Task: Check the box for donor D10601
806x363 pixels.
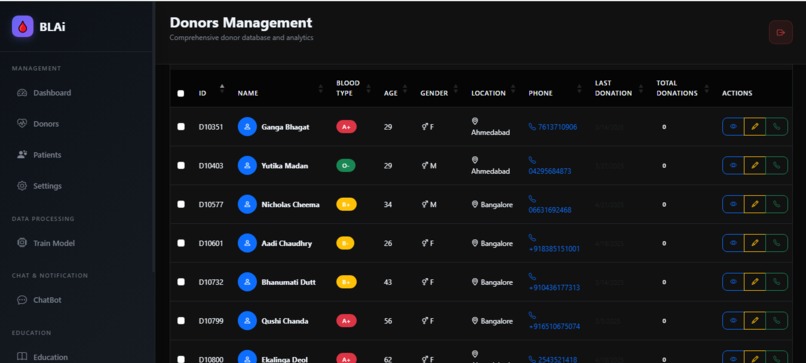Action: click(x=181, y=243)
